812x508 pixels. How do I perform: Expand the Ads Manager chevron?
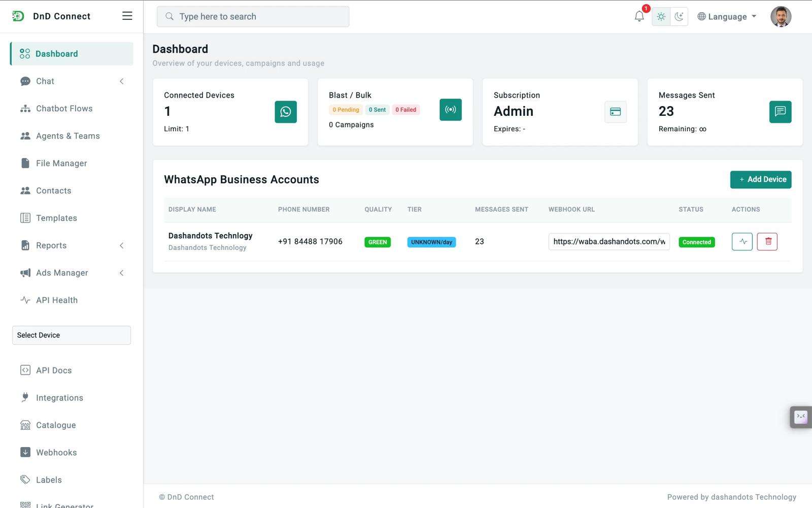122,273
